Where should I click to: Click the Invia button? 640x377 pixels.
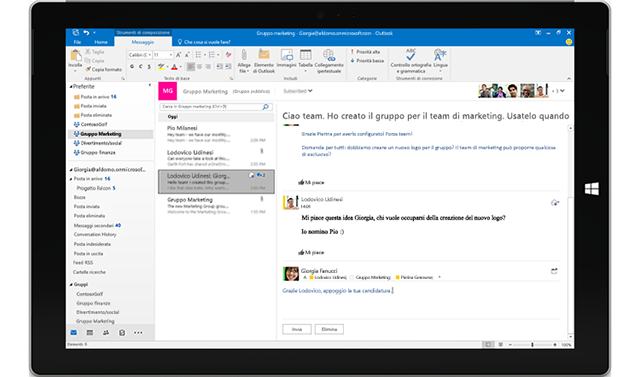point(297,329)
